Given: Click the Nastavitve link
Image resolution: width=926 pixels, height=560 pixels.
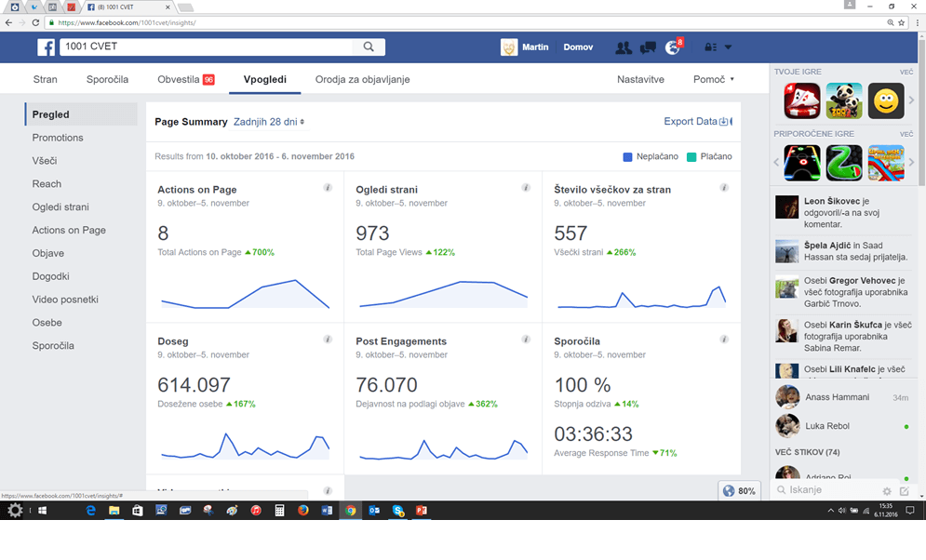Looking at the screenshot, I should (640, 79).
